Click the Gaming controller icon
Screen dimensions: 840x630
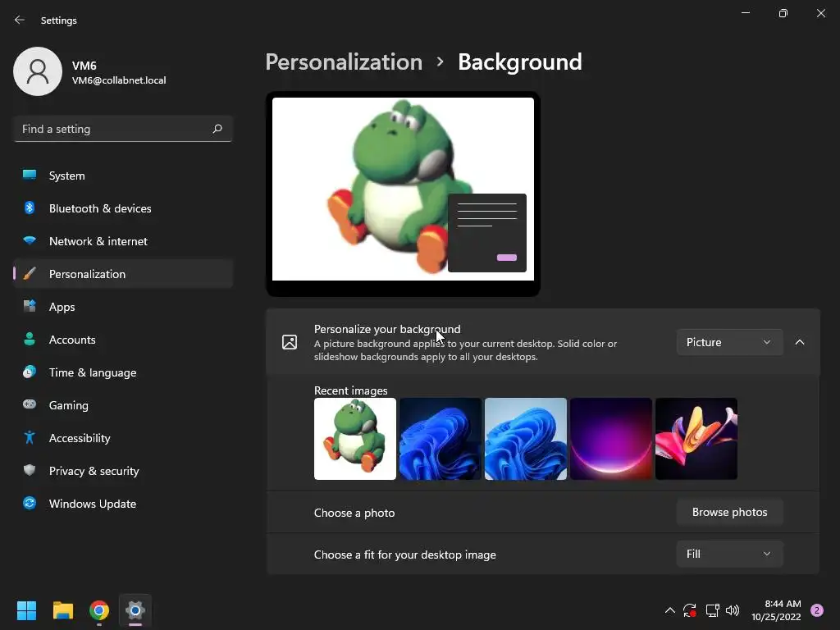30,404
